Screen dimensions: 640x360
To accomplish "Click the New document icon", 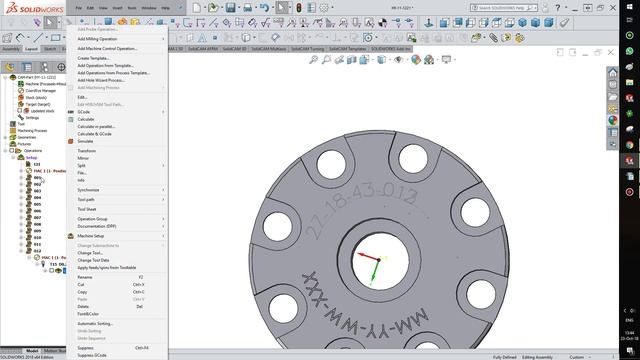I will pos(197,7).
